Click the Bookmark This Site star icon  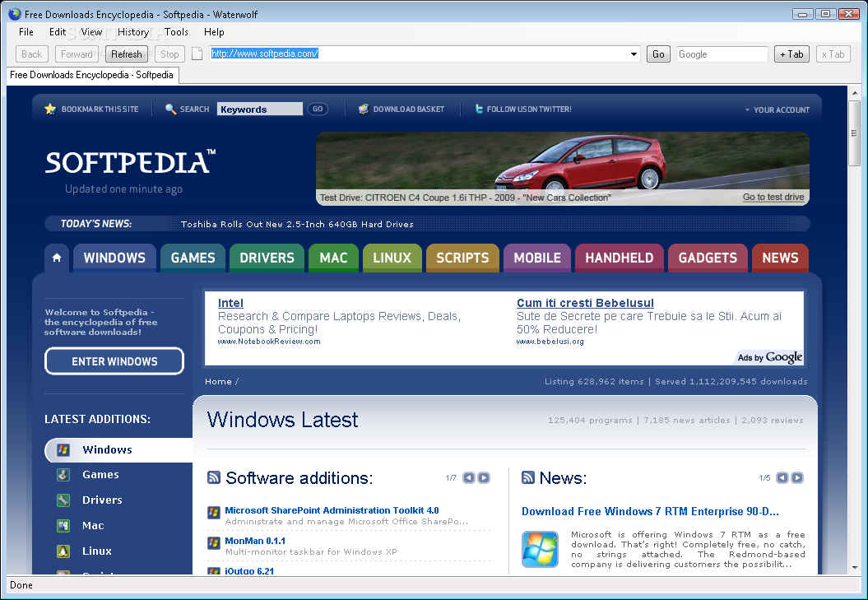coord(50,109)
